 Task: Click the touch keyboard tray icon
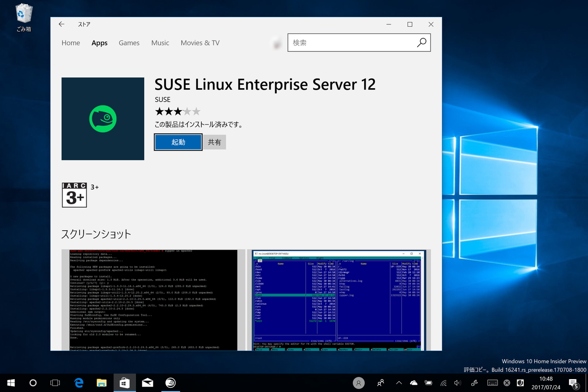[492, 382]
